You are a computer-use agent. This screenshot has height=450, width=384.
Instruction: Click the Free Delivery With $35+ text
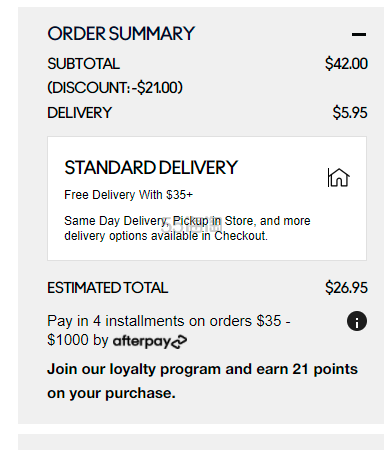128,195
